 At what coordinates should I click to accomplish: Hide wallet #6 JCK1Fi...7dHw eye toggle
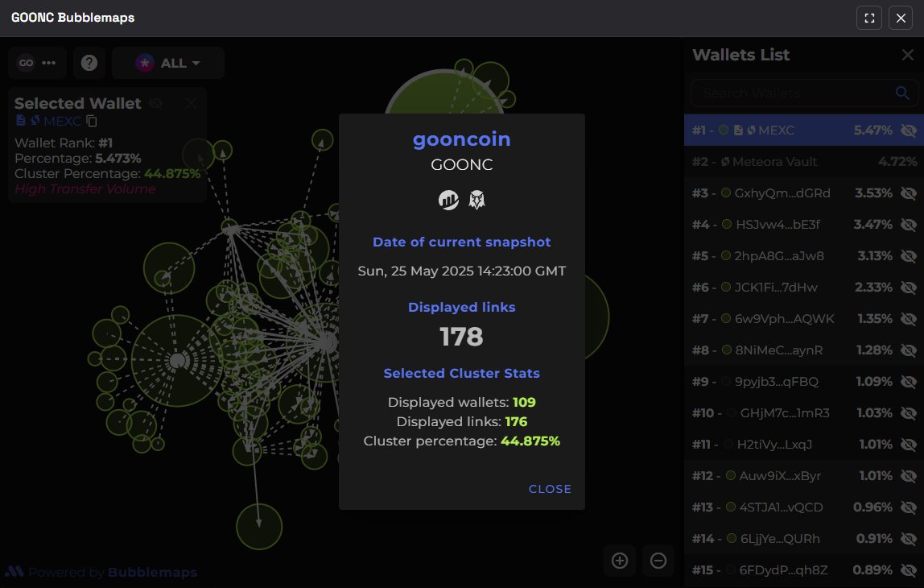pos(909,288)
